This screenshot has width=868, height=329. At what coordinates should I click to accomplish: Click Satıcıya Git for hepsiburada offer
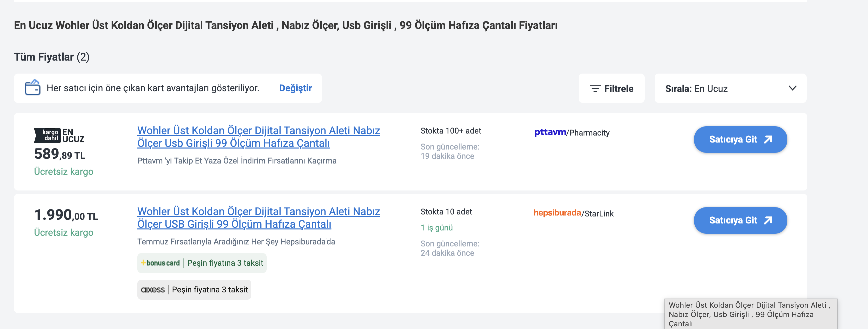[x=740, y=220]
